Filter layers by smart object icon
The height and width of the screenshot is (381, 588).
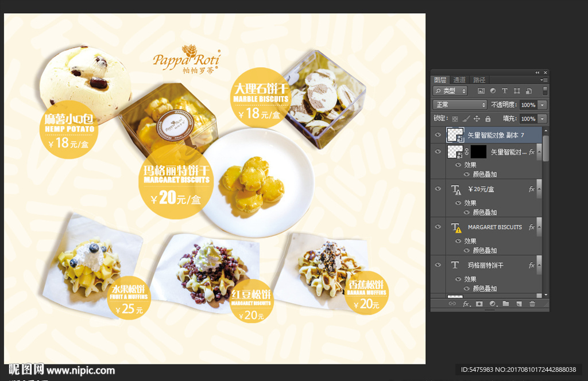coord(529,91)
